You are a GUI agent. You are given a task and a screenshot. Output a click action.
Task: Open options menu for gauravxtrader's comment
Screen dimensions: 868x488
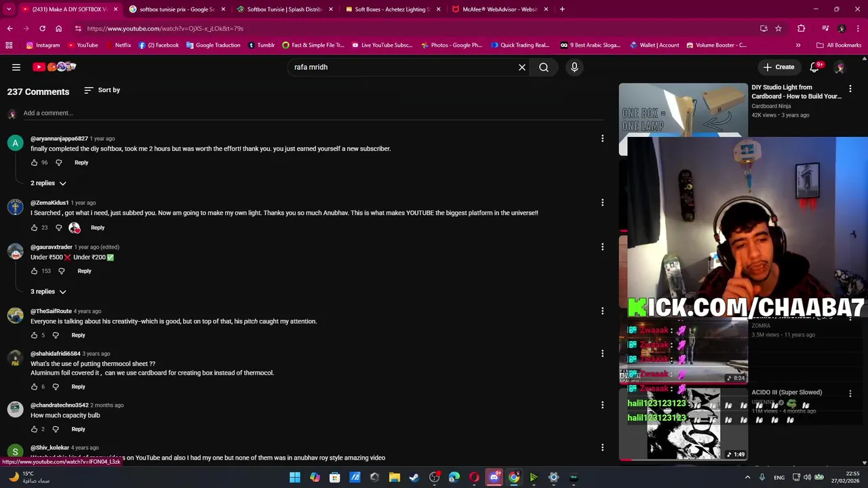602,247
